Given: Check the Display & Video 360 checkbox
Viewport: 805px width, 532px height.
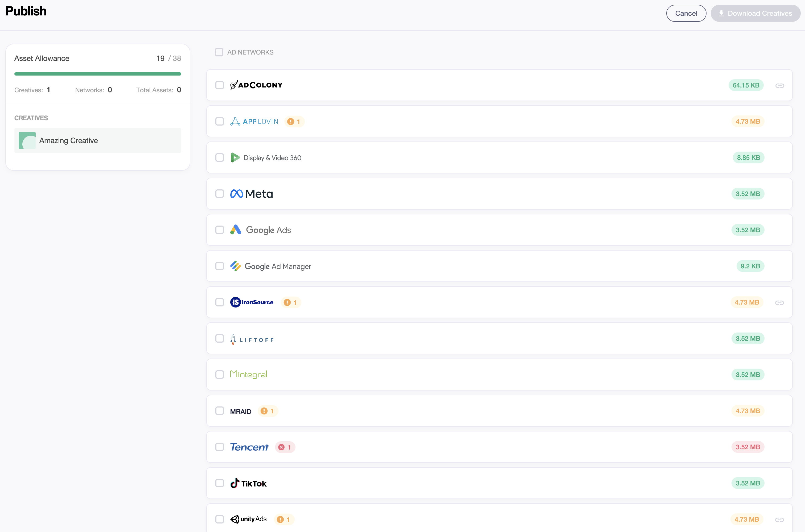Looking at the screenshot, I should 220,157.
